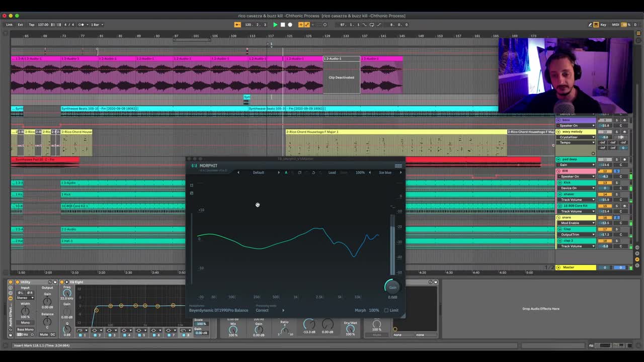The width and height of the screenshot is (644, 362).
Task: Click the arrow next to Correct mode
Action: point(283,310)
